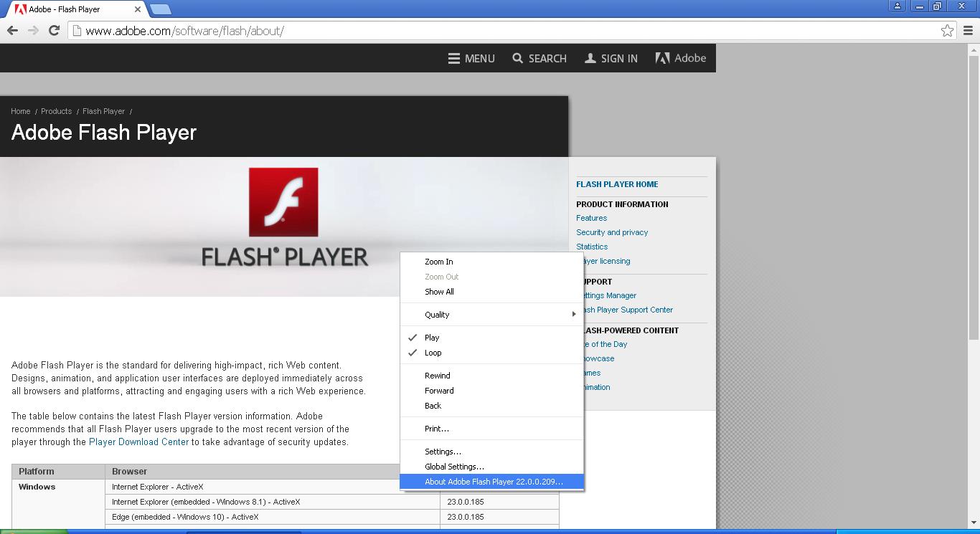Open the Player Download Center link
Screen dimensions: 980x534
pos(138,442)
